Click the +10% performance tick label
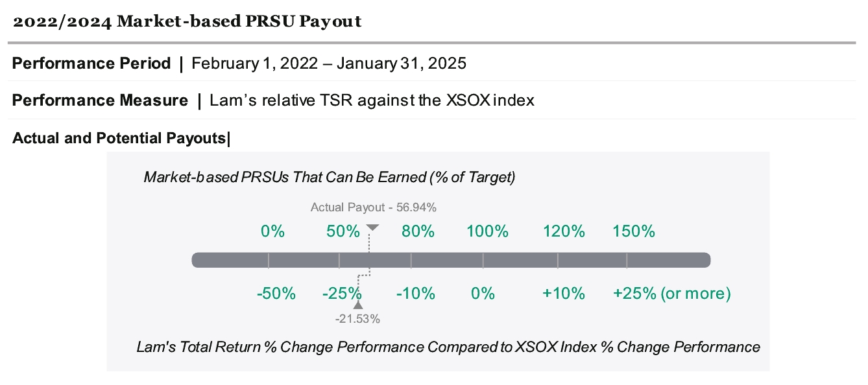This screenshot has width=868, height=385. pos(564,294)
